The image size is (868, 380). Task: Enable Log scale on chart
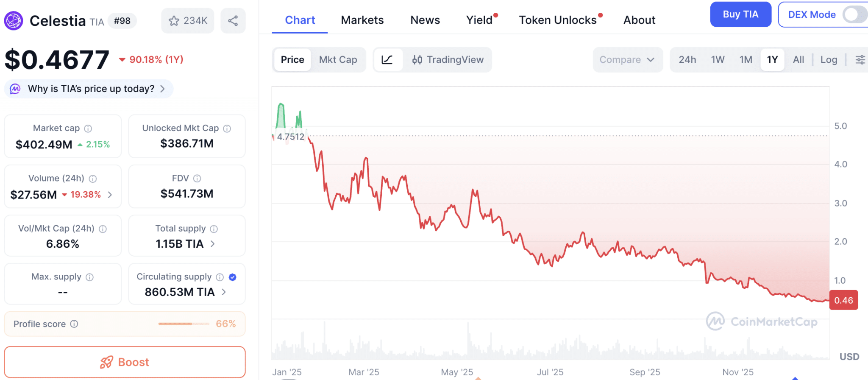[829, 60]
